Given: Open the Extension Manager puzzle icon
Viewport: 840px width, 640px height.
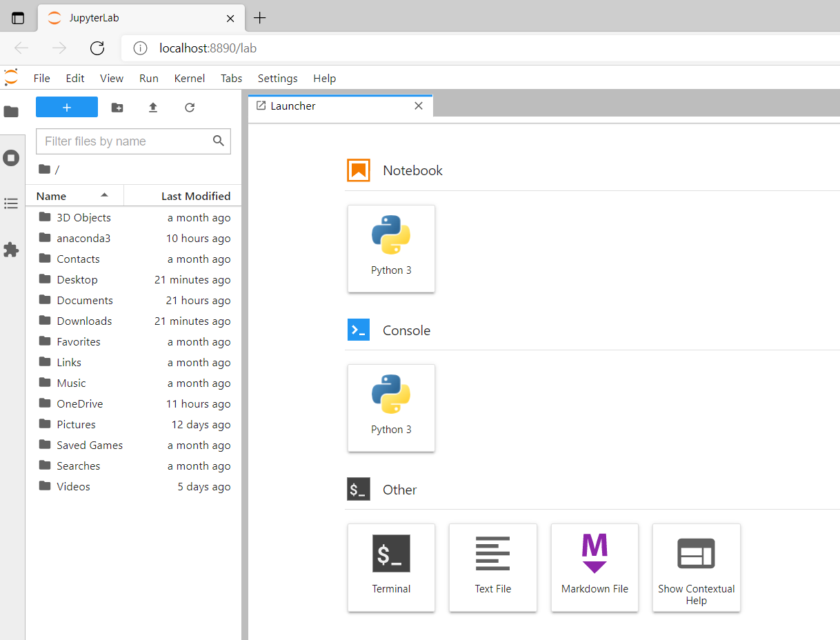Looking at the screenshot, I should coord(11,250).
